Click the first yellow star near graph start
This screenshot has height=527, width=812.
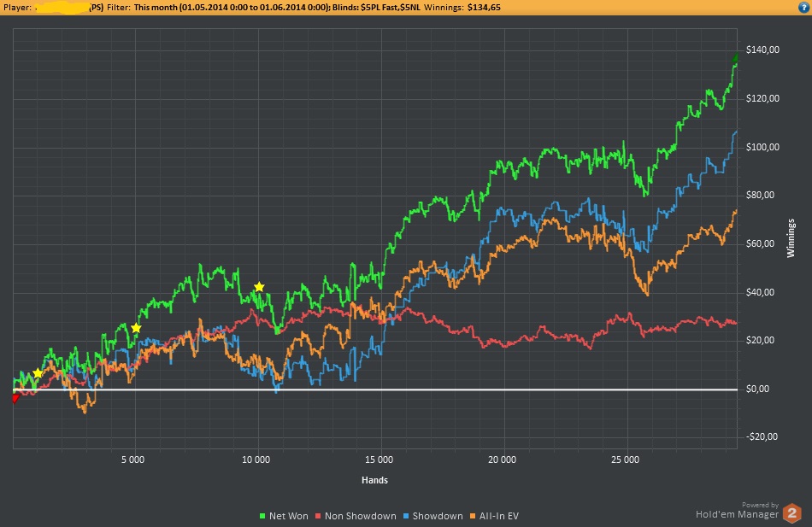pyautogui.click(x=38, y=373)
